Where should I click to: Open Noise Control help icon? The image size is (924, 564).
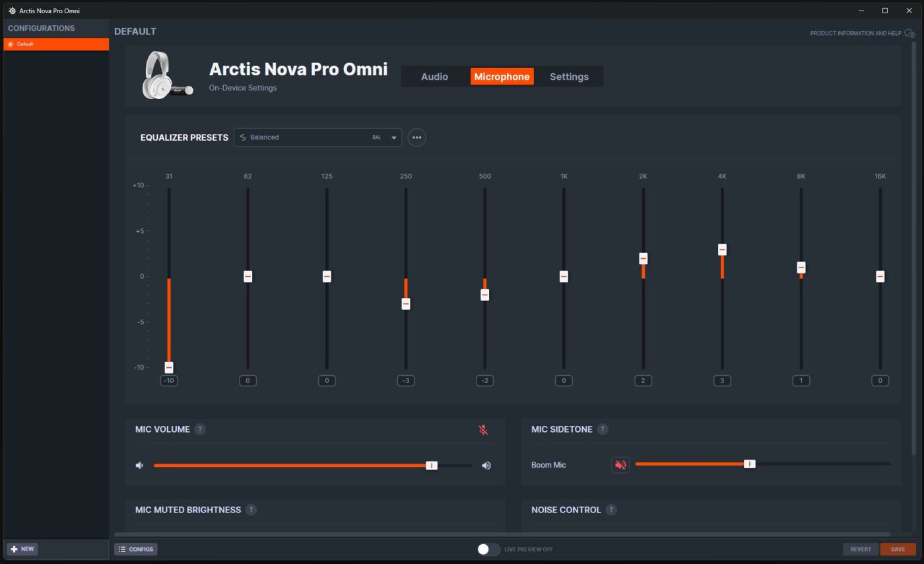(x=611, y=510)
